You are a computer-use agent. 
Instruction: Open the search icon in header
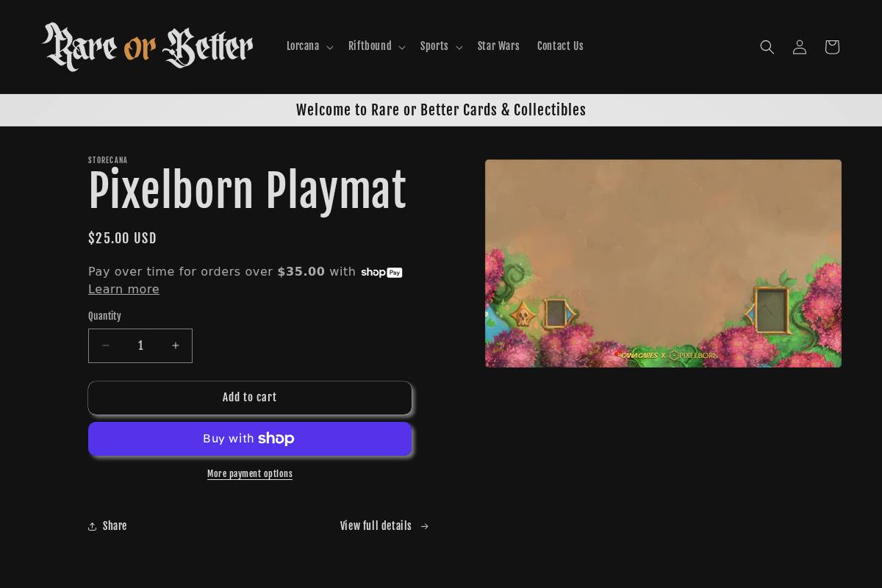[x=767, y=47]
